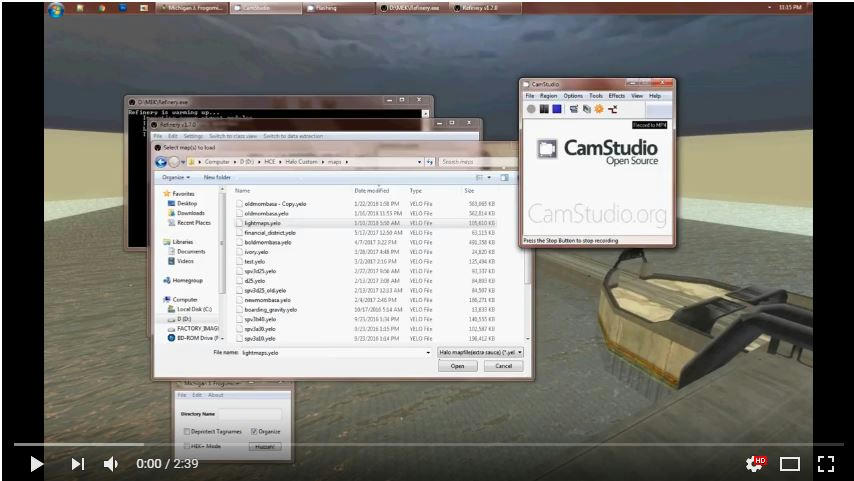Mute the video volume
The image size is (854, 481).
[111, 464]
